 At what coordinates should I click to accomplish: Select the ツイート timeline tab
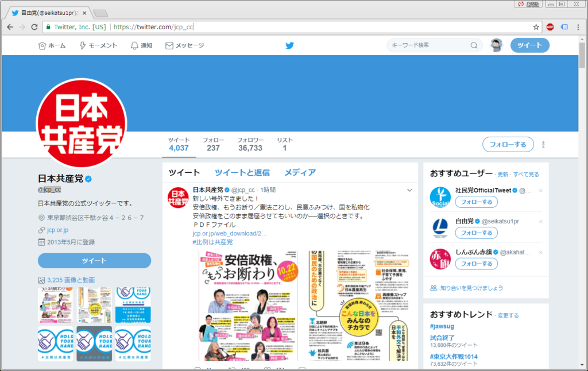click(x=184, y=172)
